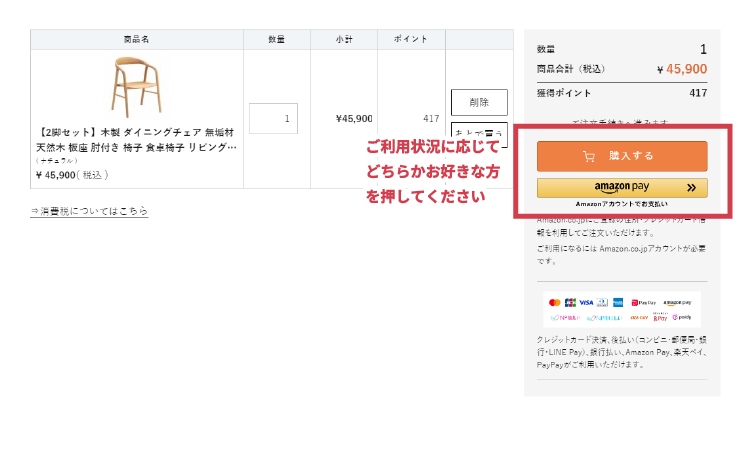The width and height of the screenshot is (751, 450).
Task: Click the 商品合計（税込）label
Action: 571,69
